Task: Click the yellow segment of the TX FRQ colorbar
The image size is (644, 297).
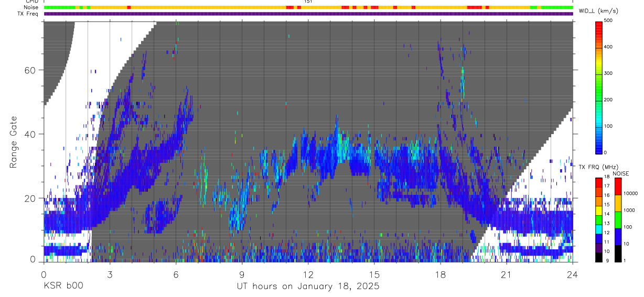Action: pos(598,211)
